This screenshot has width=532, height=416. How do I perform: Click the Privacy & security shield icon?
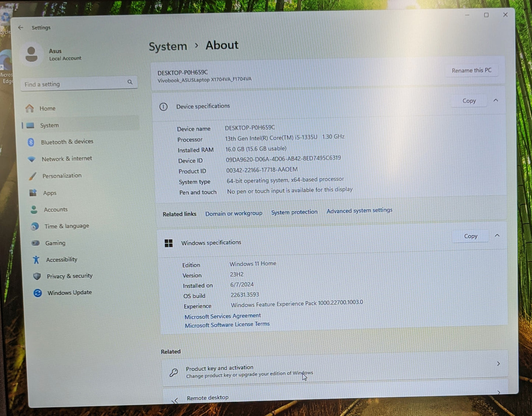(x=37, y=276)
